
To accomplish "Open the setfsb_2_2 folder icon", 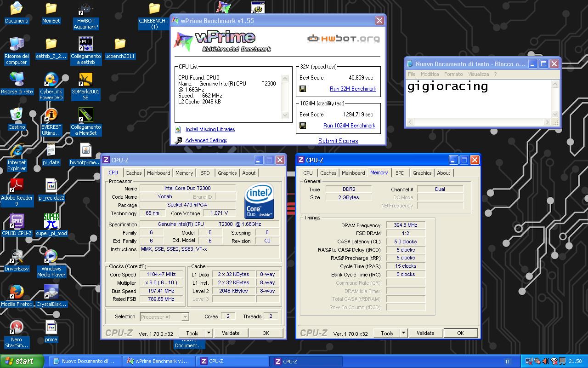I will point(51,48).
